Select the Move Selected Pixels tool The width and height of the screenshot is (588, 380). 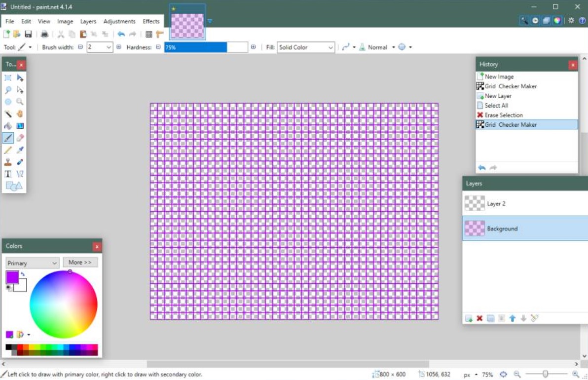click(x=20, y=77)
